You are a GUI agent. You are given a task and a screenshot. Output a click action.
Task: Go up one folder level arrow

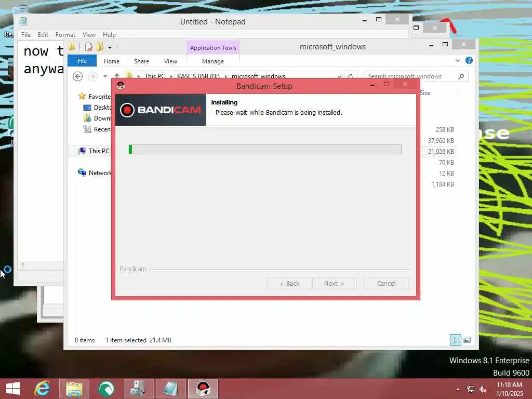click(117, 76)
